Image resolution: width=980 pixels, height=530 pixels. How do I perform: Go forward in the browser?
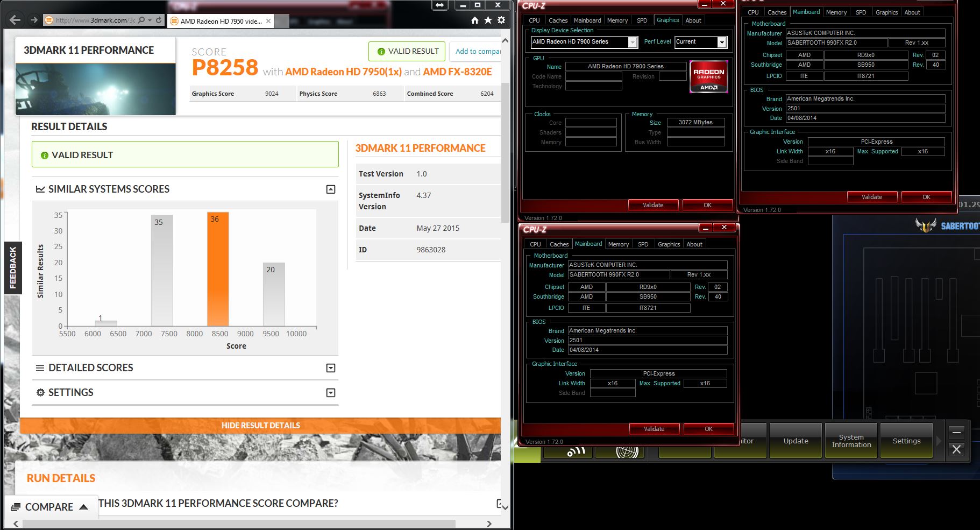[x=34, y=20]
